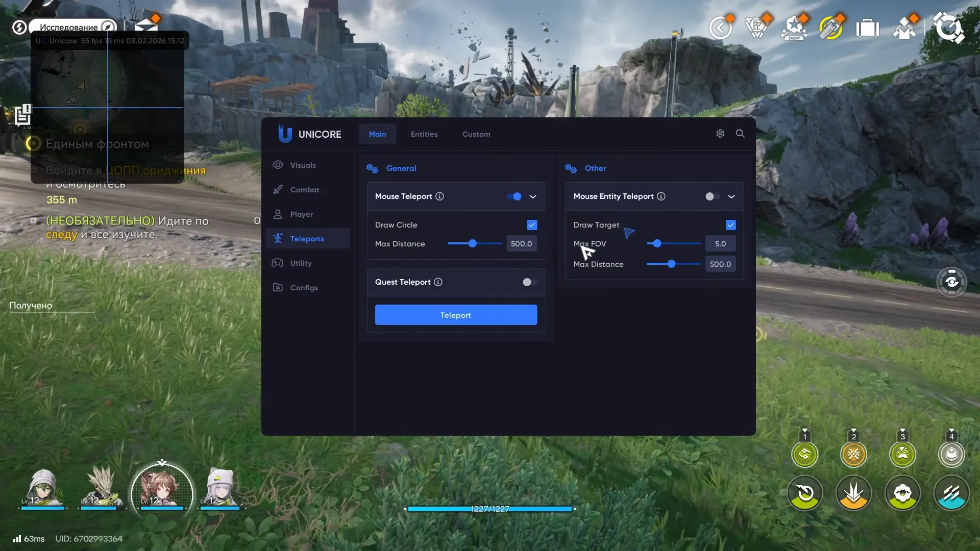Uncheck the Draw Circle checkbox
The width and height of the screenshot is (980, 551).
coord(532,224)
